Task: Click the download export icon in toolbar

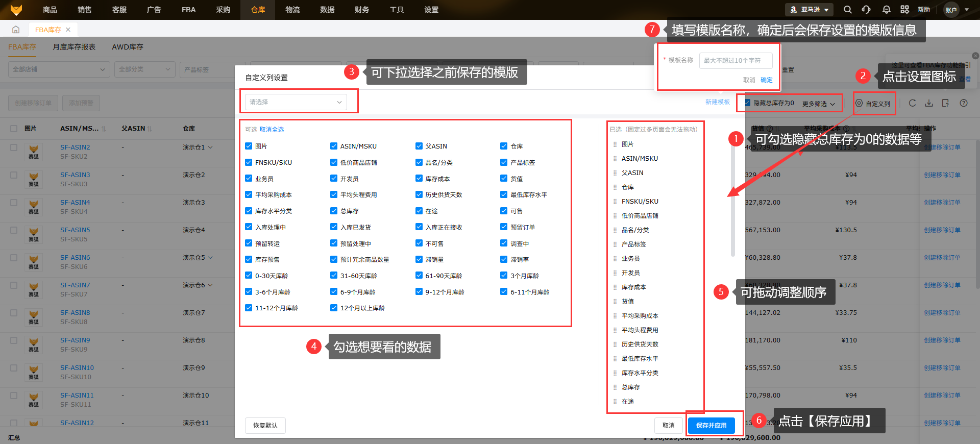Action: (929, 103)
